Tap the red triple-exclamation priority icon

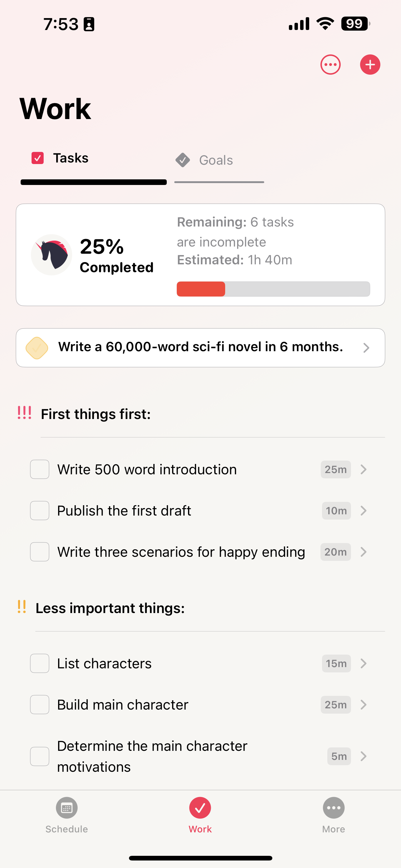[25, 413]
